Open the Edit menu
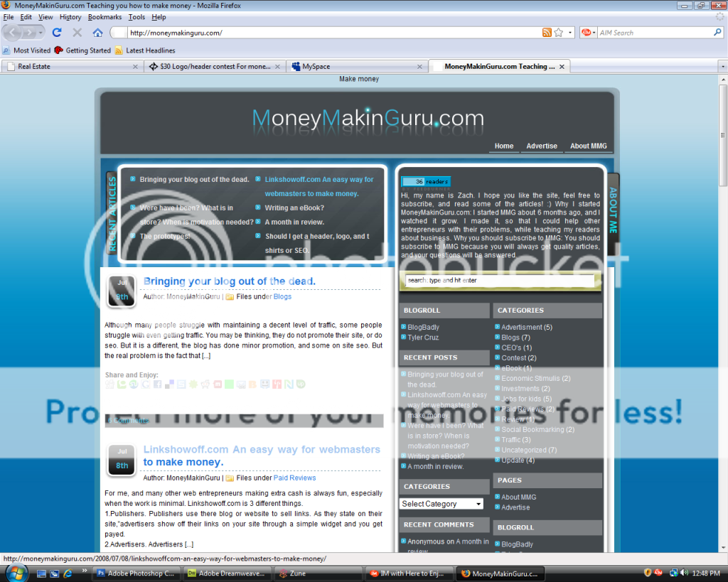 coord(26,17)
